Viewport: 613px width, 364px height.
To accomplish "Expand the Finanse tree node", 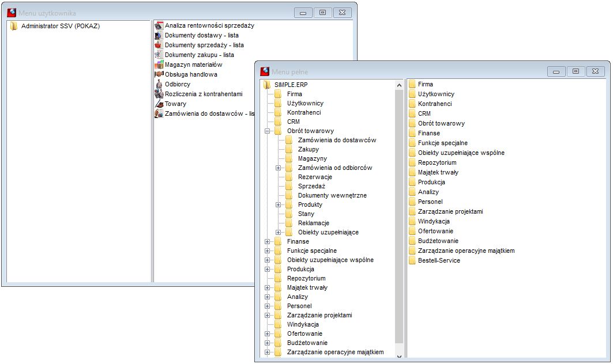I will (x=268, y=242).
